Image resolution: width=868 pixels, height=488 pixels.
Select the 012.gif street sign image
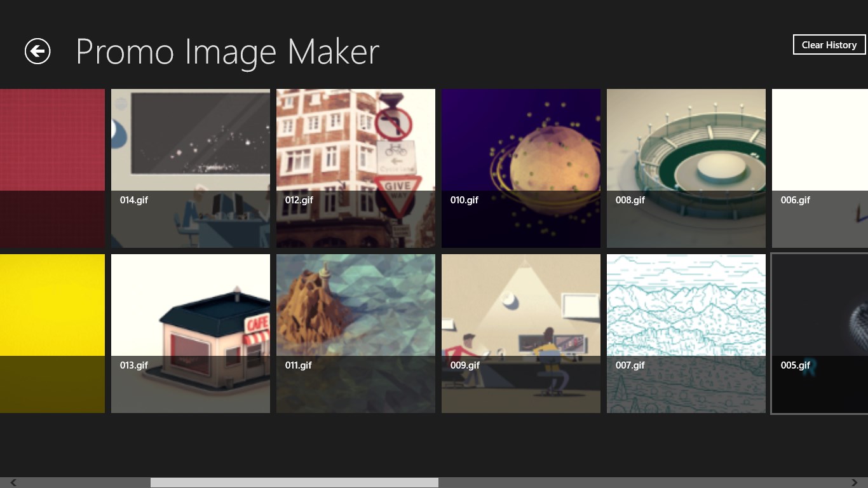pyautogui.click(x=356, y=168)
